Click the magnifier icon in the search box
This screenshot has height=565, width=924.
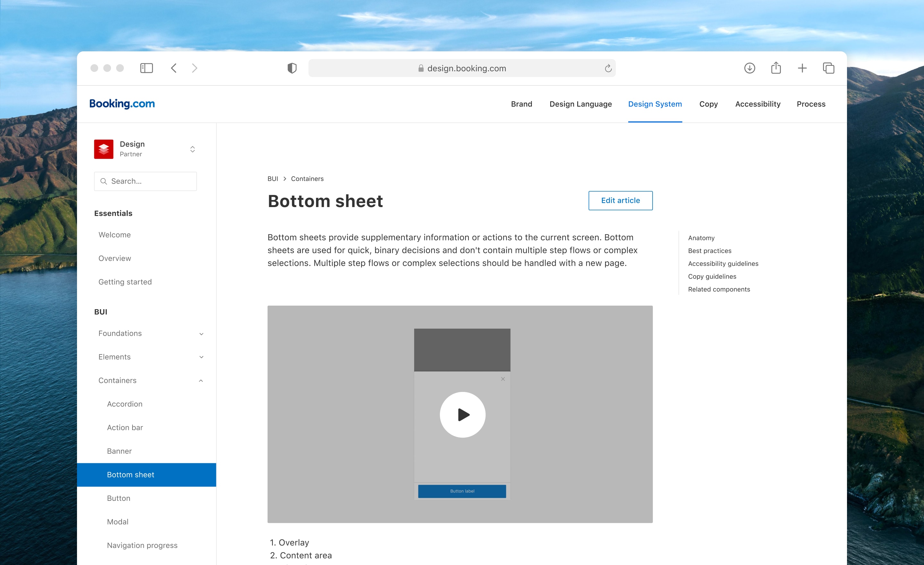coord(104,181)
